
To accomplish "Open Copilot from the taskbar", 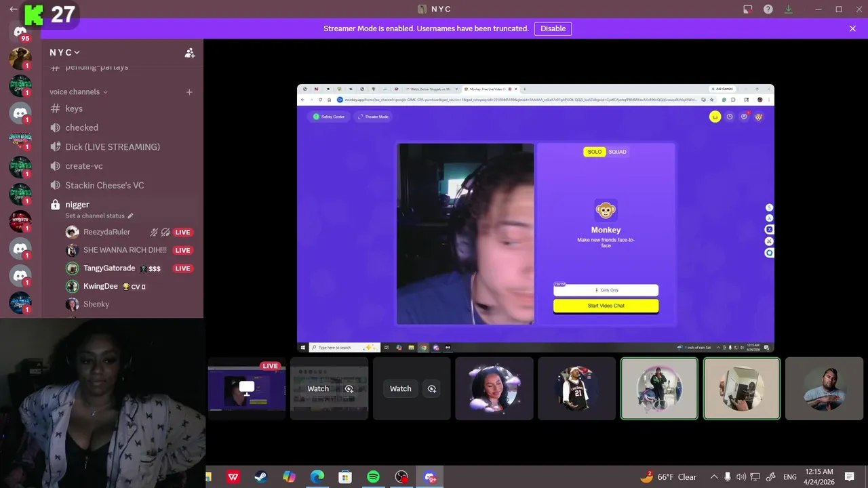I will (x=289, y=477).
